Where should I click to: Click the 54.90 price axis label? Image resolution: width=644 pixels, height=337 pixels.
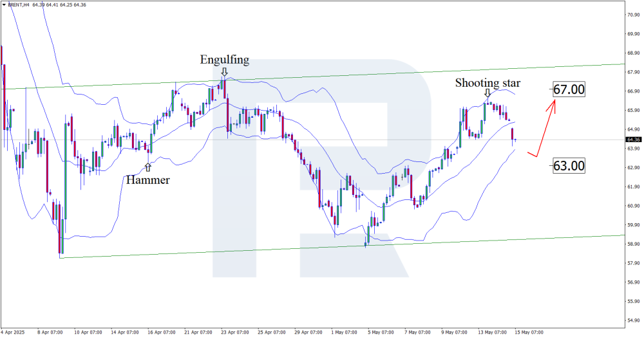click(x=633, y=320)
